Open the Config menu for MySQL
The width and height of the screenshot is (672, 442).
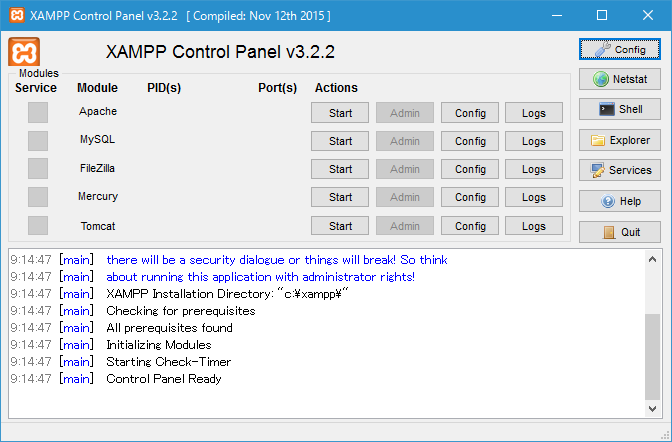click(470, 141)
